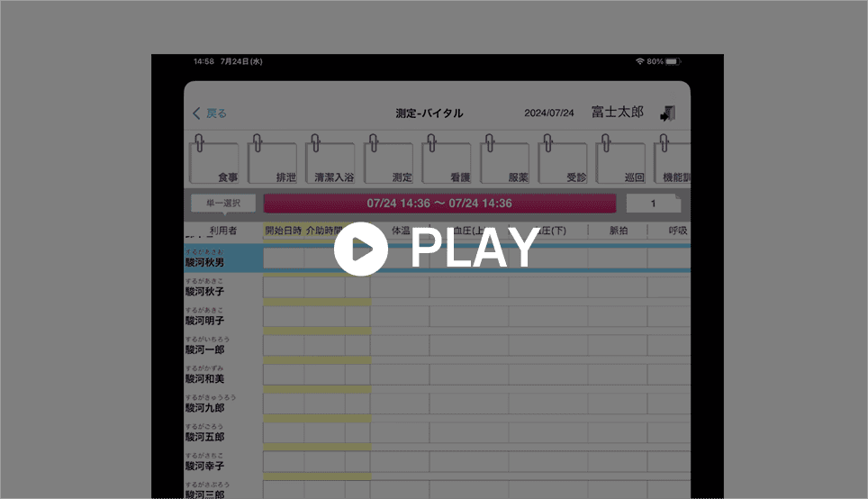The height and width of the screenshot is (499, 868).
Task: Tap the 14:58 clock in status bar
Action: pyautogui.click(x=203, y=61)
